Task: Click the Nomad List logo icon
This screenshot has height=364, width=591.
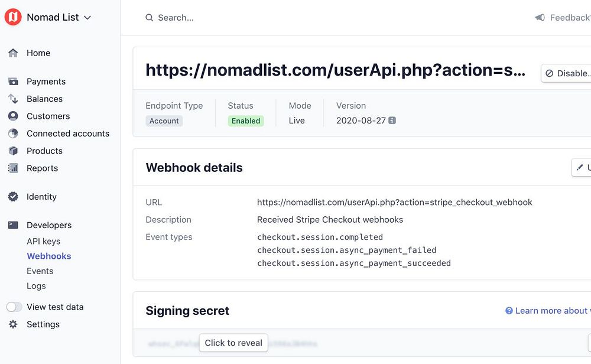Action: tap(13, 17)
